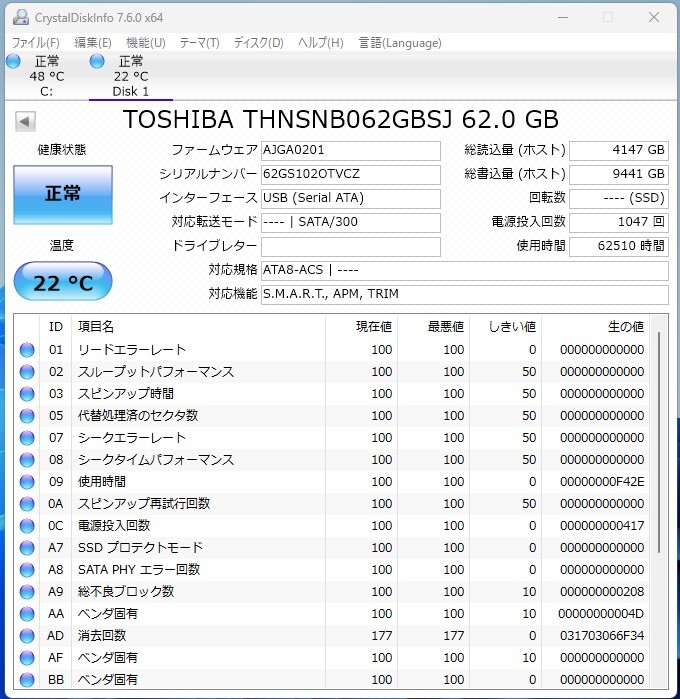The width and height of the screenshot is (680, 699).
Task: Click the ID column header
Action: pos(56,327)
